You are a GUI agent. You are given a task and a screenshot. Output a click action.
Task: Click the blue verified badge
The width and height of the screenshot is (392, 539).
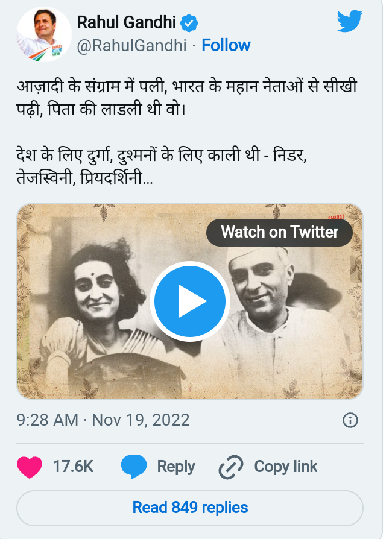coord(189,24)
